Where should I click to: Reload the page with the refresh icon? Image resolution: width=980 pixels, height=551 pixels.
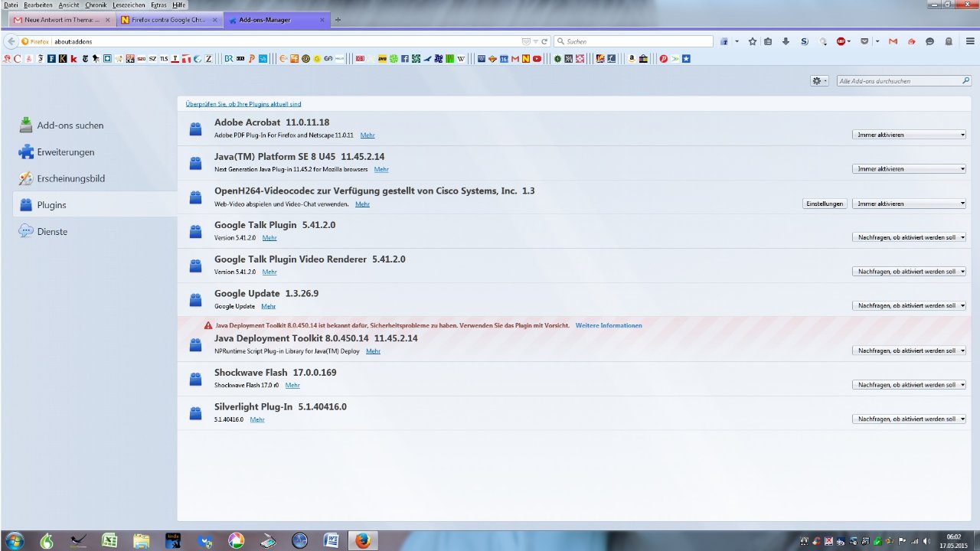(544, 41)
